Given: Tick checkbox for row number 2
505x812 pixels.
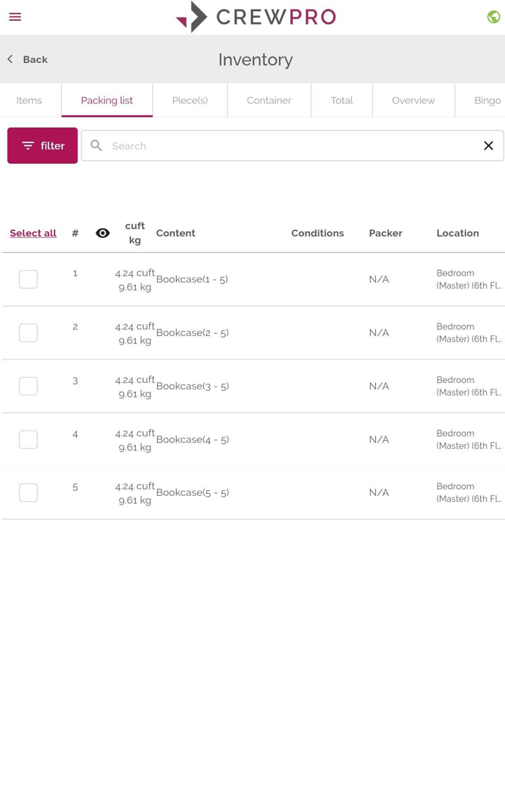Looking at the screenshot, I should (29, 332).
